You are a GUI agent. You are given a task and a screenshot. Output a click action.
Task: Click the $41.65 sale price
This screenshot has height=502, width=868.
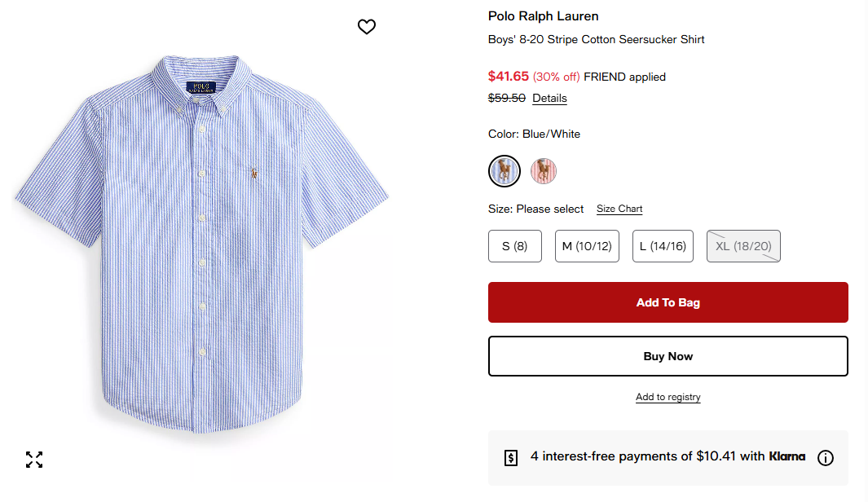509,77
